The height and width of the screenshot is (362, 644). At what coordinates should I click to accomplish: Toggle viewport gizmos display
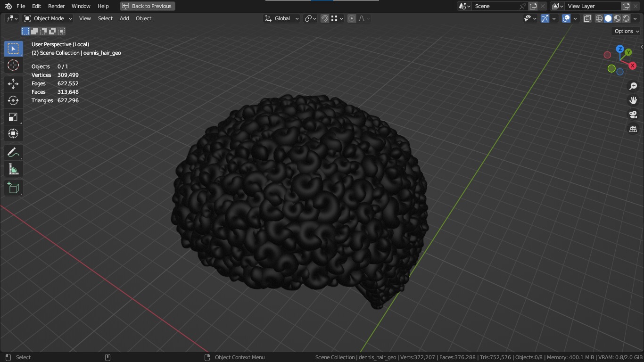pos(545,18)
